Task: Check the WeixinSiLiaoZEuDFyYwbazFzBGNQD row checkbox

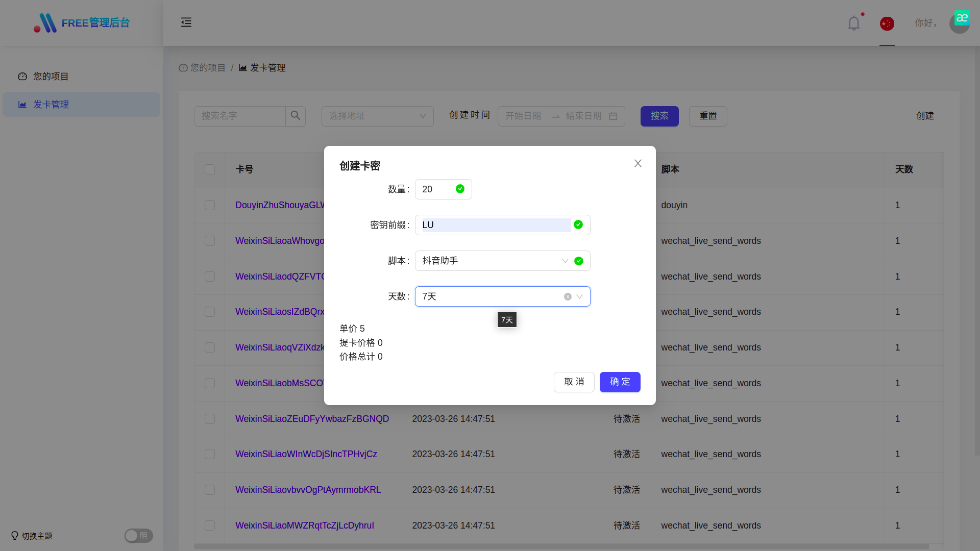Action: [x=210, y=419]
